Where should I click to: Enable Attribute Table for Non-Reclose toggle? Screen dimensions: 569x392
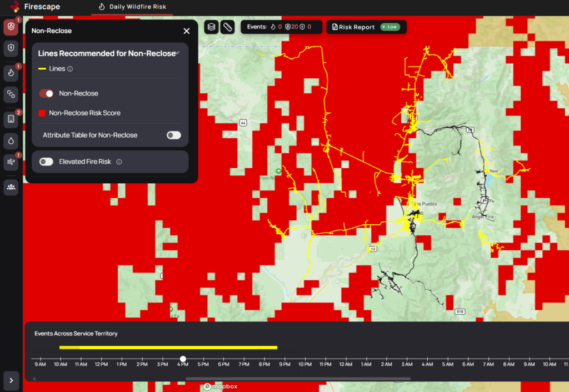tap(173, 135)
